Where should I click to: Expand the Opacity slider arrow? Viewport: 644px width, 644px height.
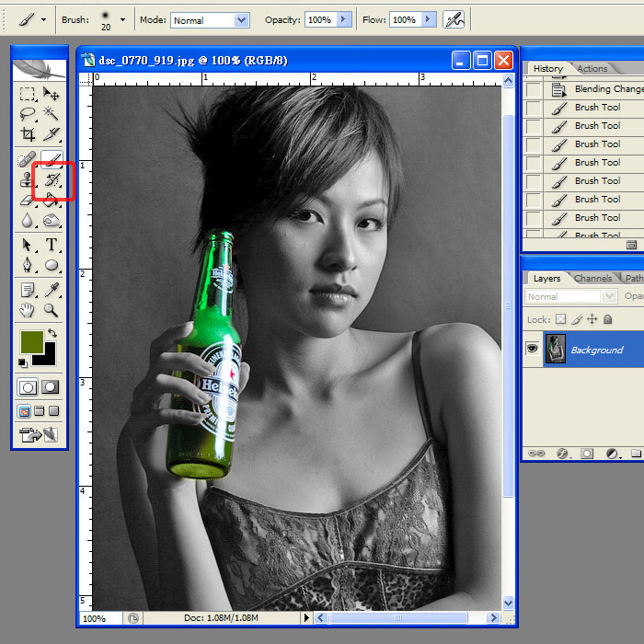[x=344, y=19]
